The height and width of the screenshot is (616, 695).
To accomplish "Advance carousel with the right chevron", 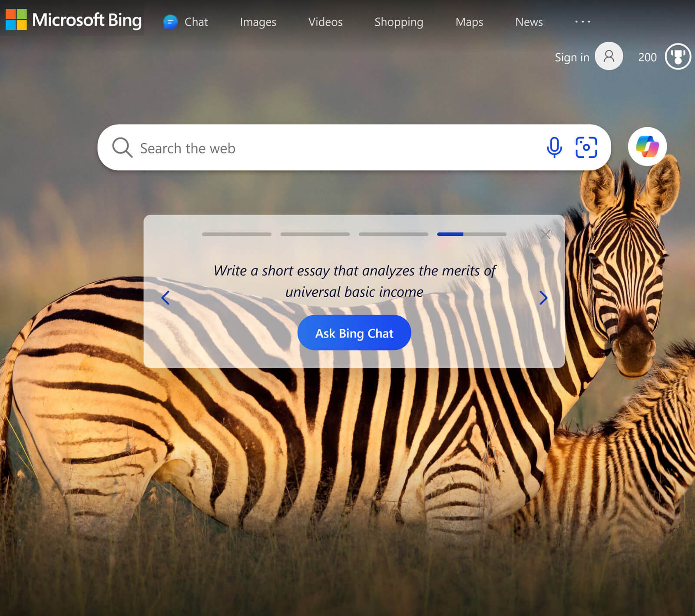I will [x=543, y=298].
